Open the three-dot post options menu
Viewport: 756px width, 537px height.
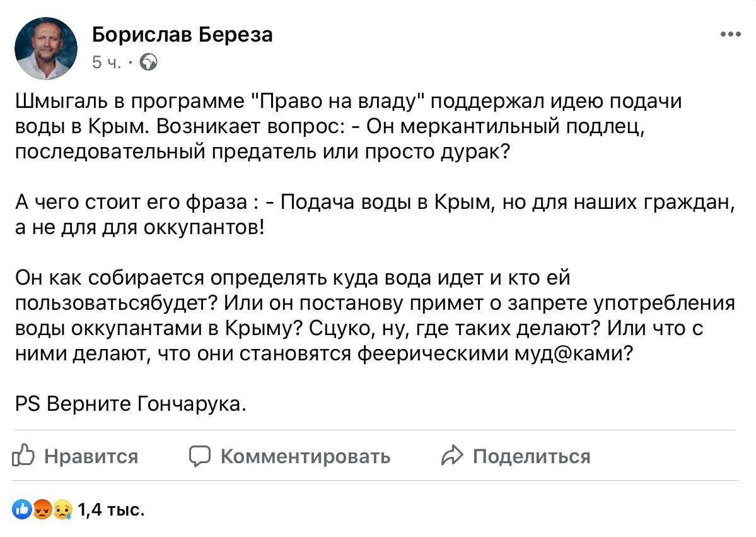pyautogui.click(x=730, y=34)
